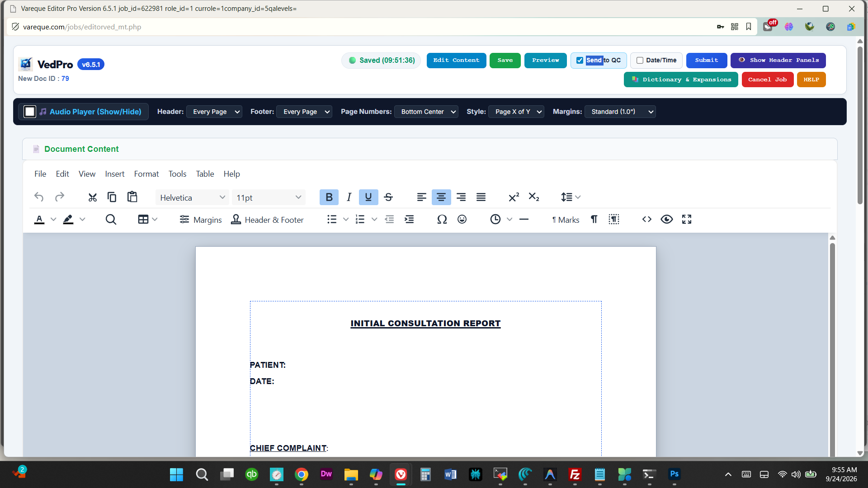Screen dimensions: 868x488
Task: Open the Header Every Page dropdown
Action: coord(214,112)
